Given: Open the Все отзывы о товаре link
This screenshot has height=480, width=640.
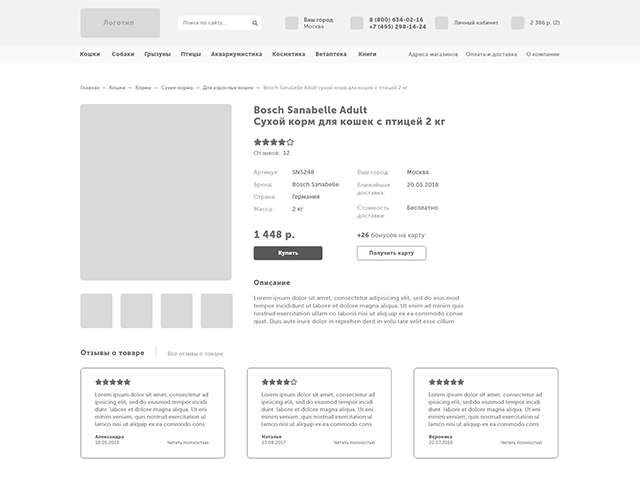Looking at the screenshot, I should (x=195, y=354).
